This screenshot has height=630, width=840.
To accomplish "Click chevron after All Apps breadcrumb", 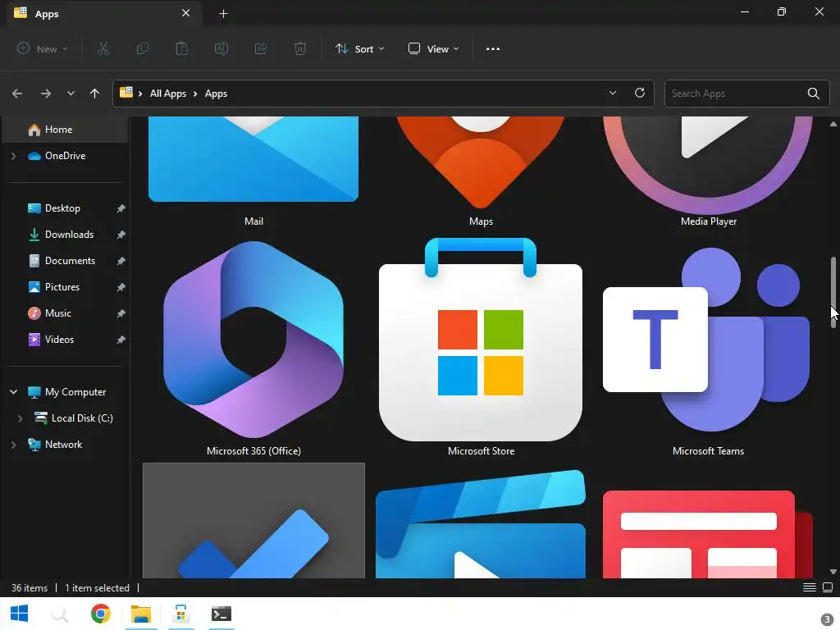I will [195, 94].
